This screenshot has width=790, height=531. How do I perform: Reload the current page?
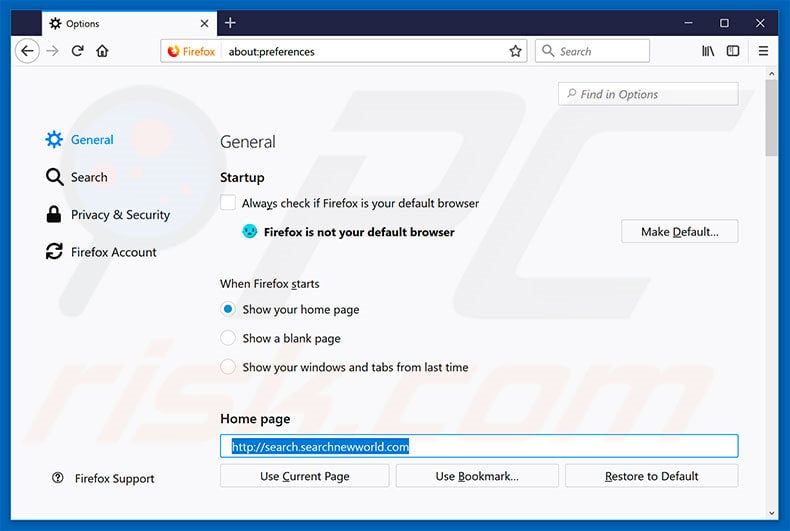coord(77,51)
